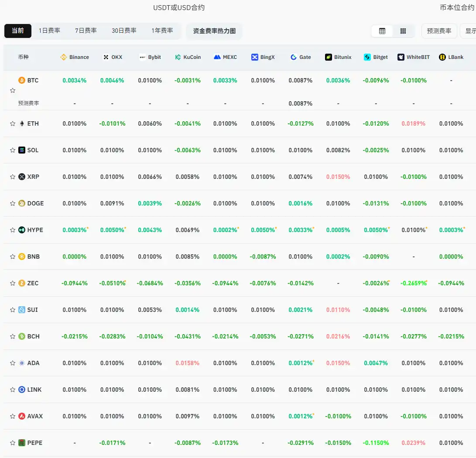Click the BTC coin icon
The height and width of the screenshot is (458, 476).
coord(22,80)
